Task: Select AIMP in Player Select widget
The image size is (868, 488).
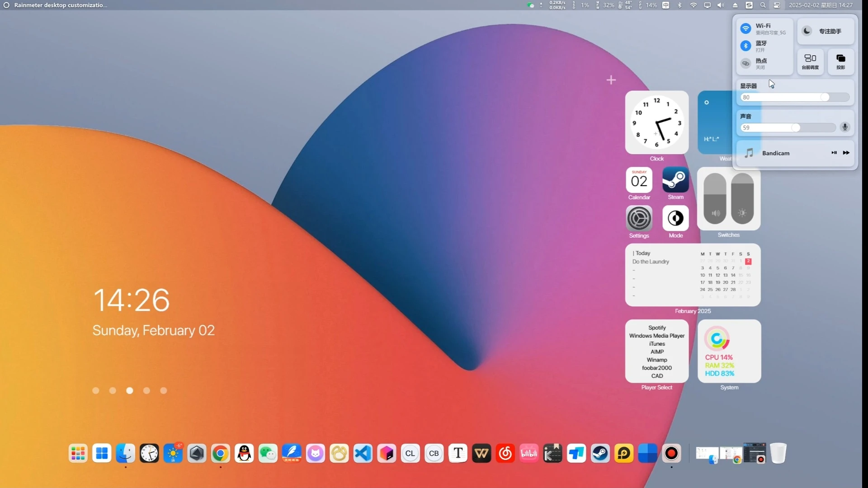Action: click(657, 352)
